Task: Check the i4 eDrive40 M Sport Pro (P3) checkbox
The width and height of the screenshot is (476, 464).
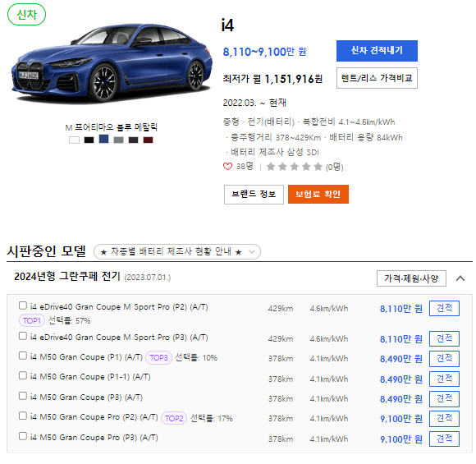Action: [23, 336]
